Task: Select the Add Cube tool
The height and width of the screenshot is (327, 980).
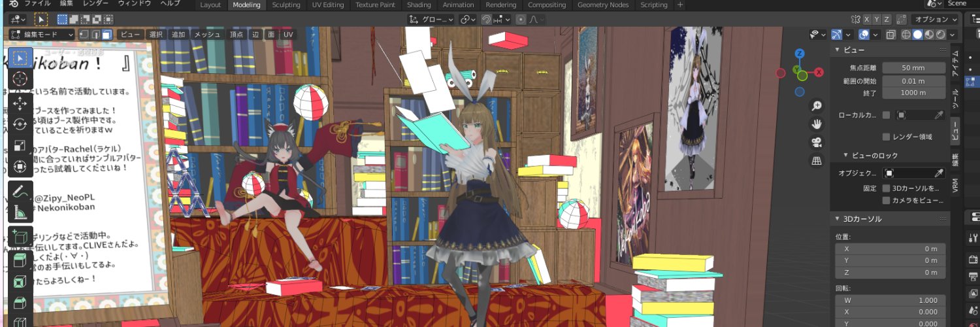Action: coord(20,237)
